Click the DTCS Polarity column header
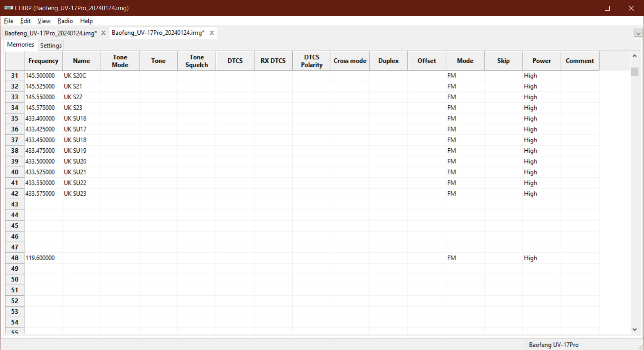The height and width of the screenshot is (350, 644). click(x=312, y=61)
